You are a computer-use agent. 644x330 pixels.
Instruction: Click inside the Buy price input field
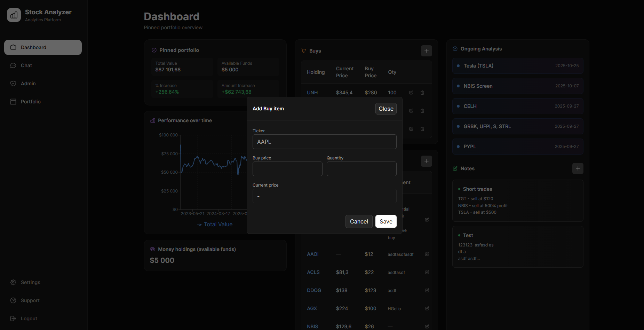[x=287, y=169]
